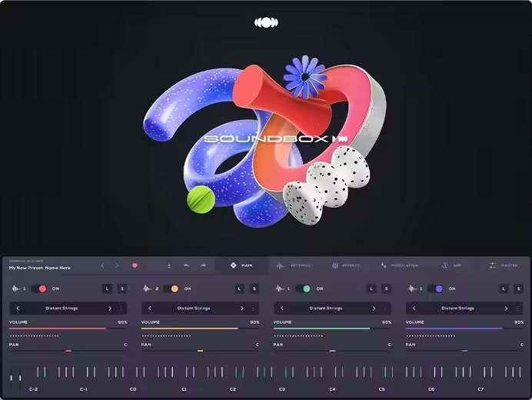
Task: Click the undo arrow icon
Action: pos(186,265)
